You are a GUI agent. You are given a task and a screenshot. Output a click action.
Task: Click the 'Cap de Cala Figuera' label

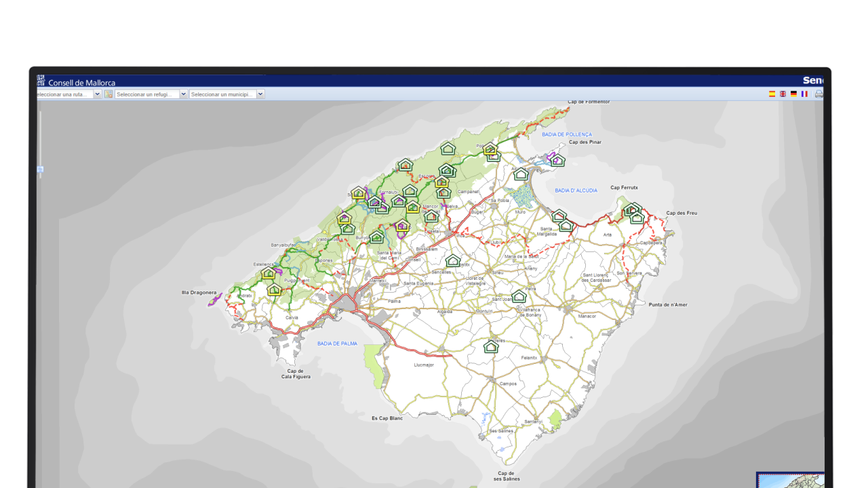pos(296,374)
